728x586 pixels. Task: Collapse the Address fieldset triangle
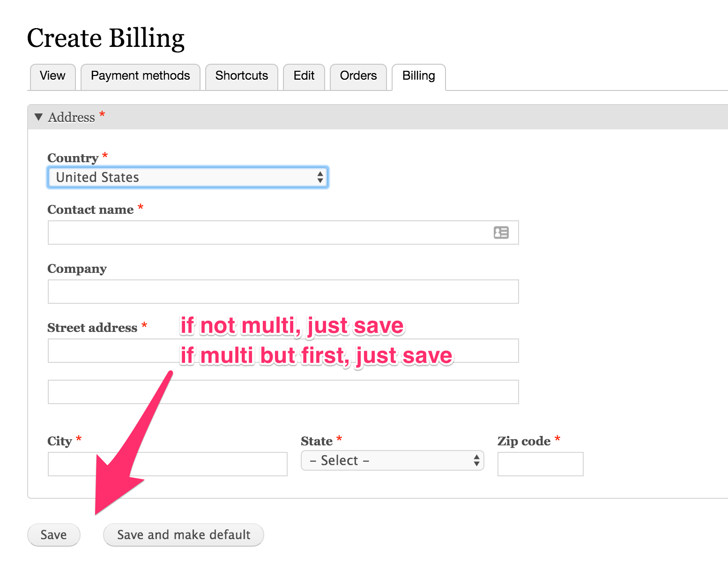pyautogui.click(x=39, y=117)
